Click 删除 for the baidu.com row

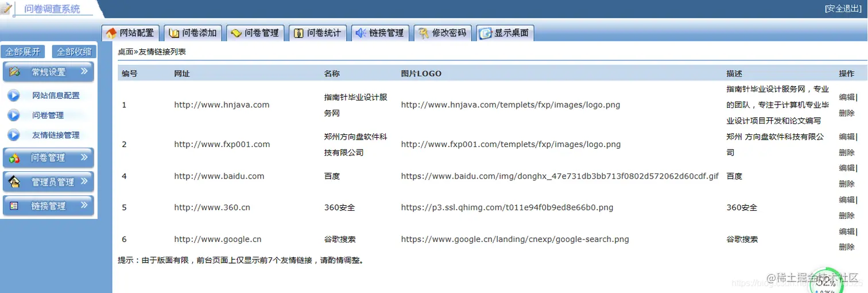click(x=847, y=184)
